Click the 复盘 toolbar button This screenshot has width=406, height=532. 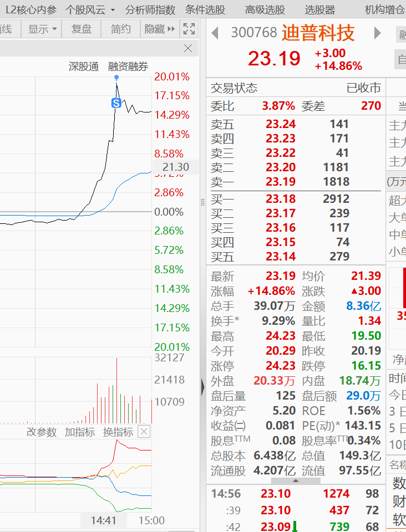point(81,29)
